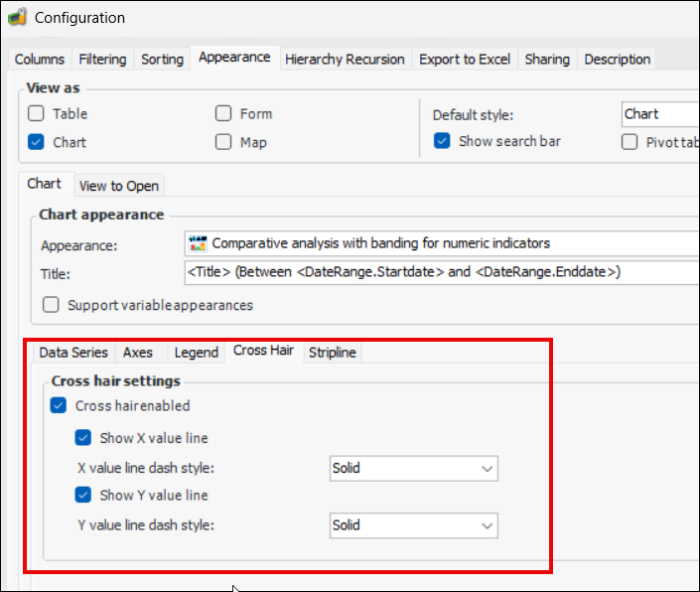Image resolution: width=700 pixels, height=592 pixels.
Task: Open the Default style combo box
Action: [x=659, y=114]
